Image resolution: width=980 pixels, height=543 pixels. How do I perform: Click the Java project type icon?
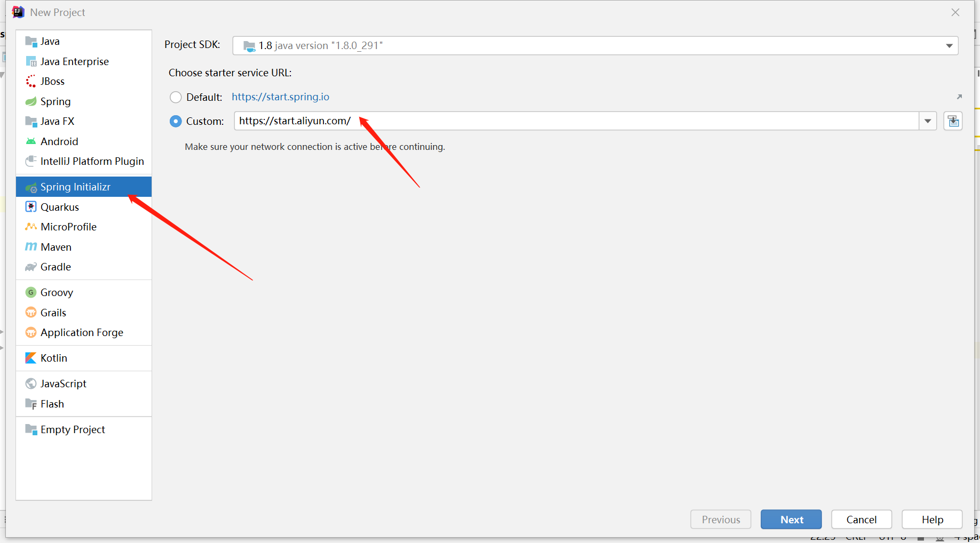pyautogui.click(x=31, y=42)
